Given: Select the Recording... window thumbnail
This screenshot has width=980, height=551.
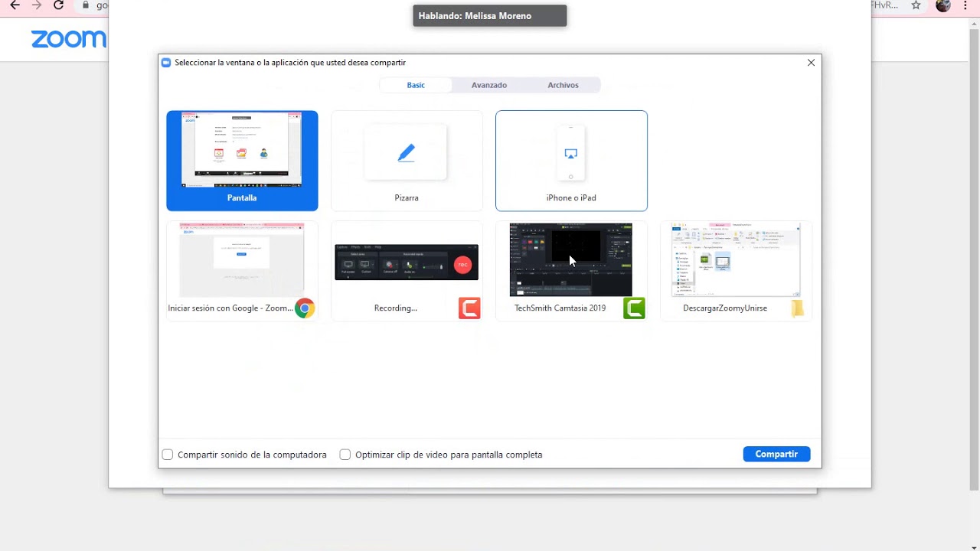Looking at the screenshot, I should pos(407,271).
